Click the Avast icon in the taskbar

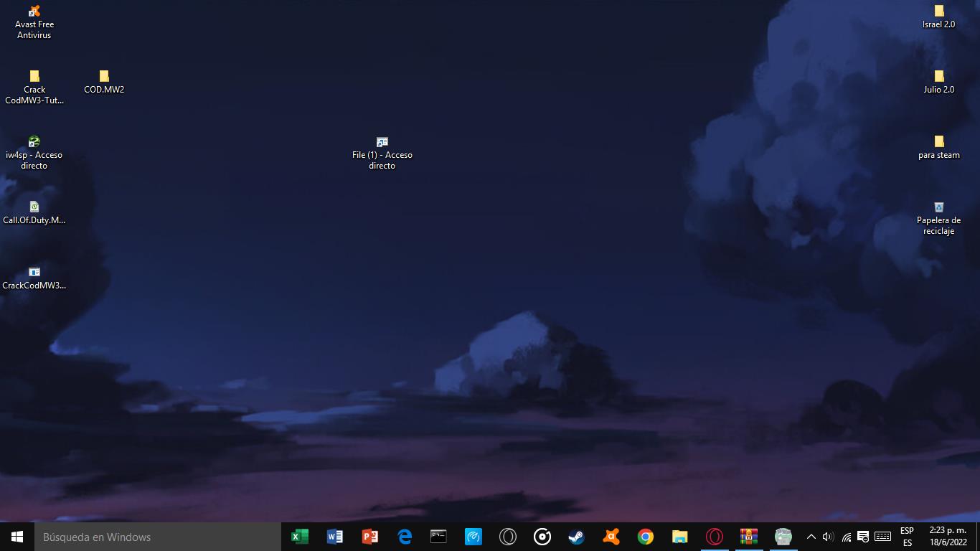611,537
